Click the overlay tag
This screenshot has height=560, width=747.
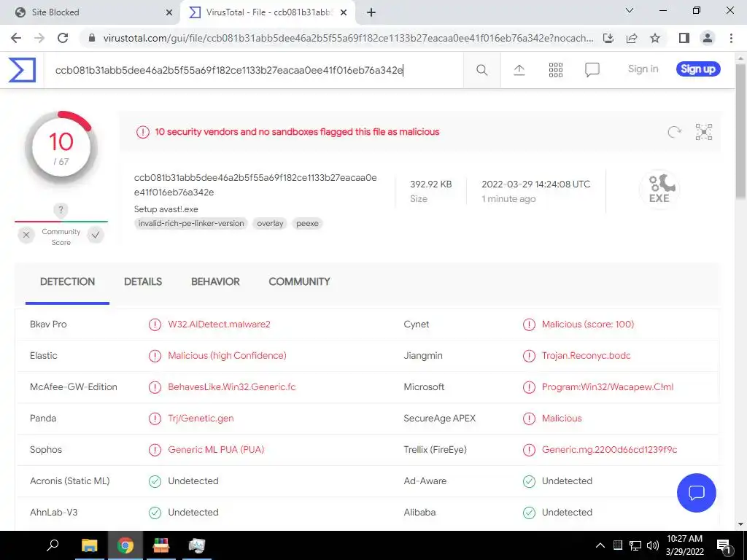pos(270,223)
